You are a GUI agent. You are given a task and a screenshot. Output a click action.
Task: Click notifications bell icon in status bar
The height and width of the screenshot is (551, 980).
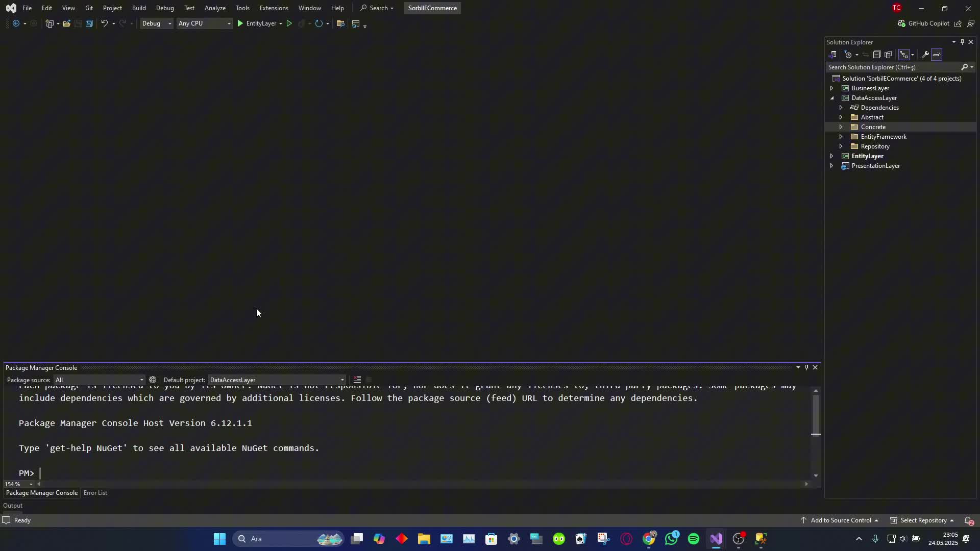968,520
